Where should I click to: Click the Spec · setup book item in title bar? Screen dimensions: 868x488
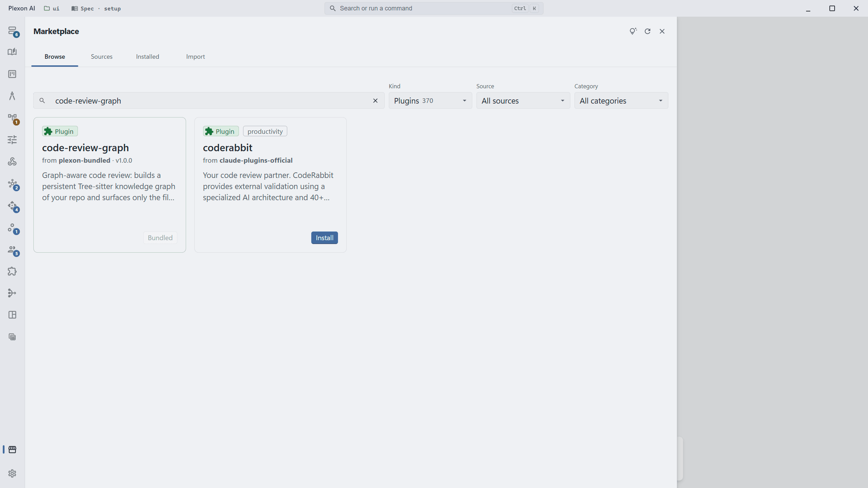96,8
